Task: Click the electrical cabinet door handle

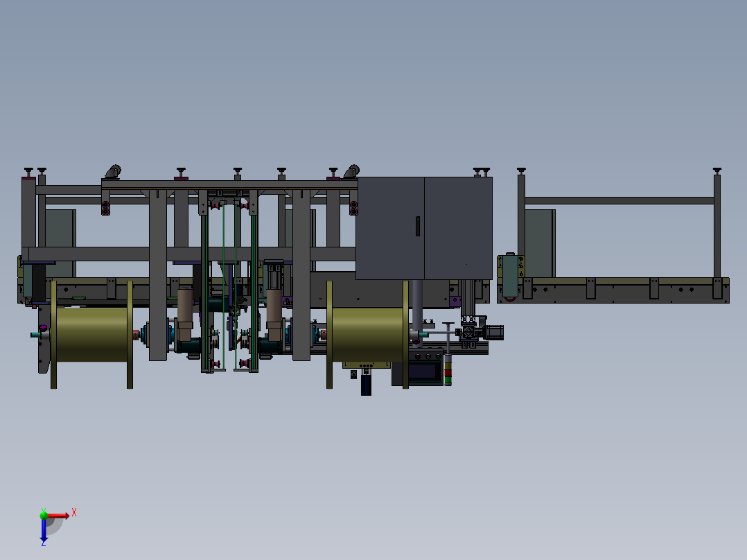Action: coord(418,227)
